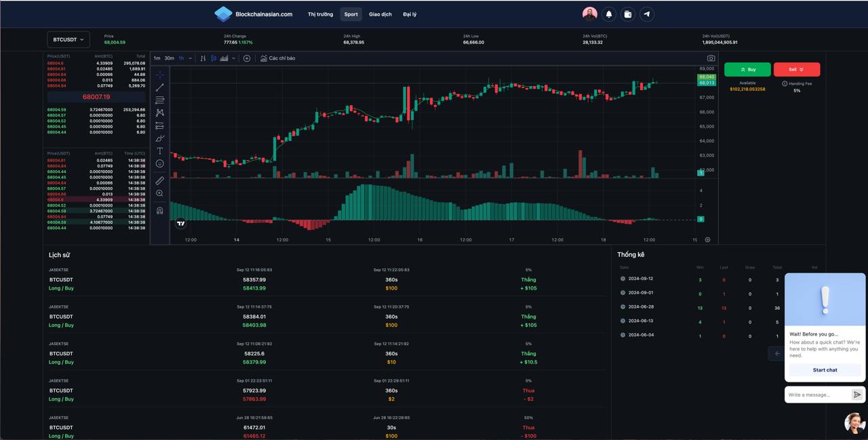Screen dimensions: 868x440
Task: Click the red Sell button
Action: click(x=797, y=69)
